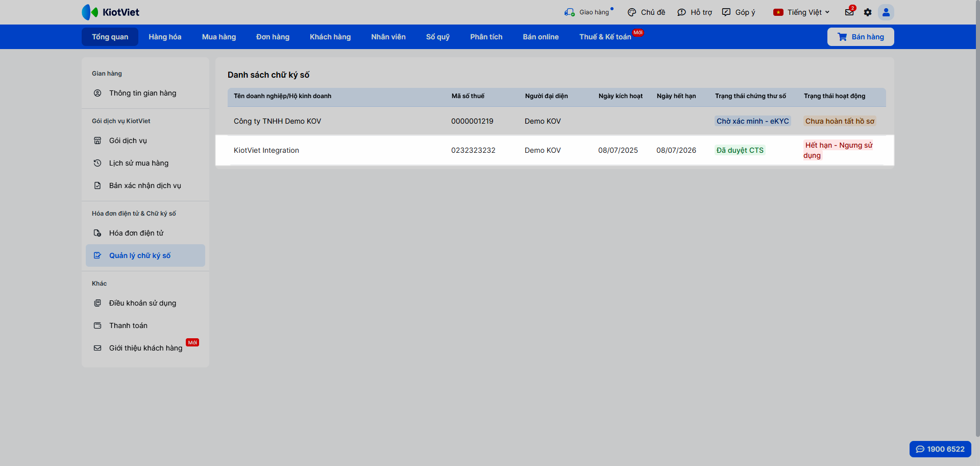Click the Hết hạn - Ngưng sử dụng status
The height and width of the screenshot is (466, 980).
pos(838,150)
